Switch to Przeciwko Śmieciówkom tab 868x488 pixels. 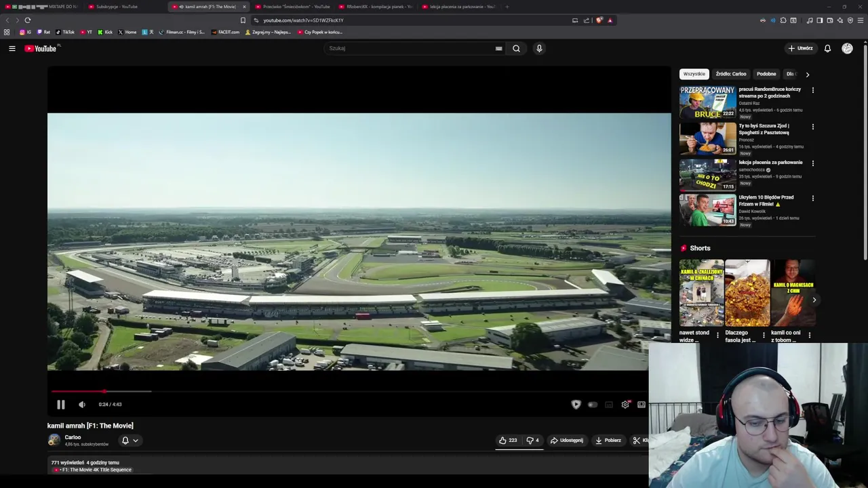pyautogui.click(x=293, y=7)
